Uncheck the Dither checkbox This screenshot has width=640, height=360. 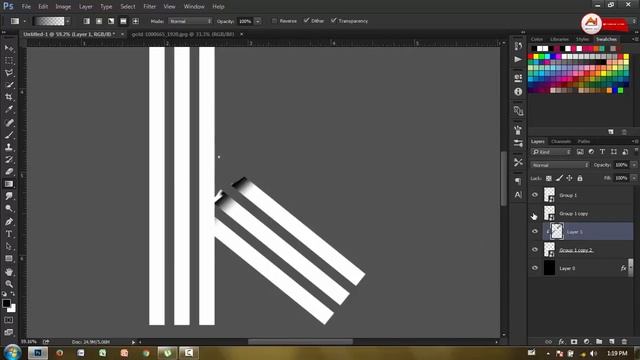[306, 20]
